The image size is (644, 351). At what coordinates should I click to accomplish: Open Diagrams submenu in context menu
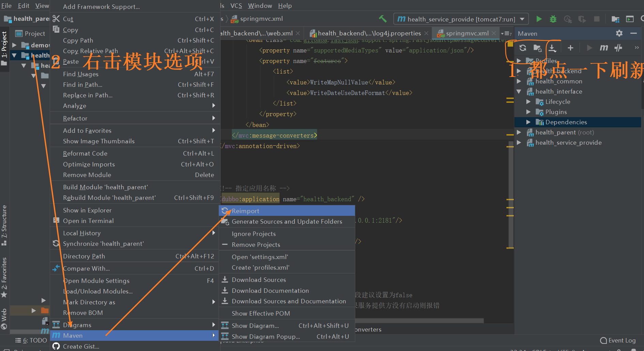click(x=134, y=325)
